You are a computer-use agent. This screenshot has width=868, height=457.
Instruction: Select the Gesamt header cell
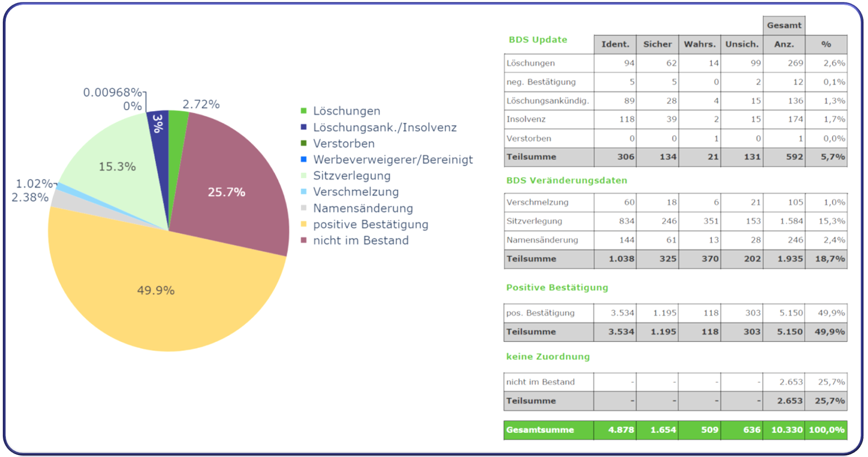[x=784, y=25]
